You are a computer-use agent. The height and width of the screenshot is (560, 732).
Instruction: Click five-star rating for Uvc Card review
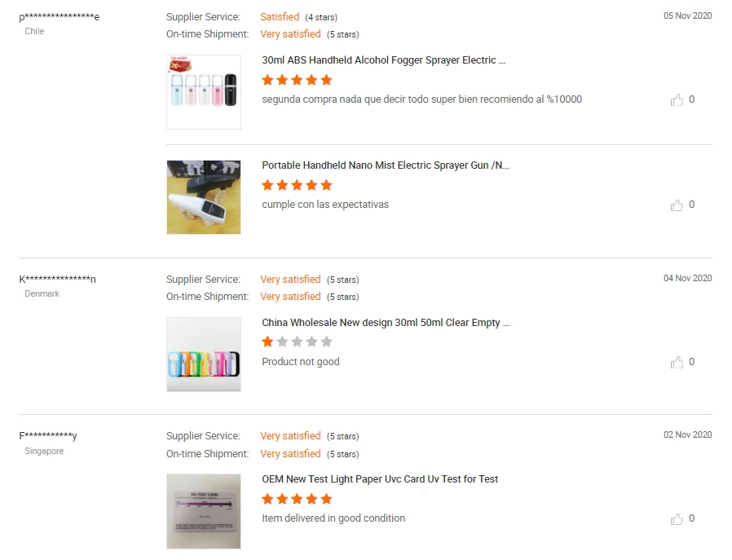(297, 499)
